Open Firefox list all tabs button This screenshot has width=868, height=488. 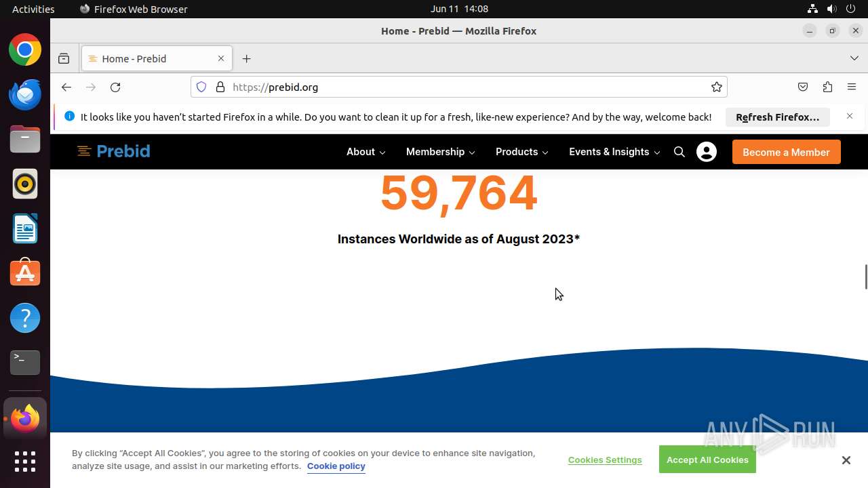click(x=854, y=58)
